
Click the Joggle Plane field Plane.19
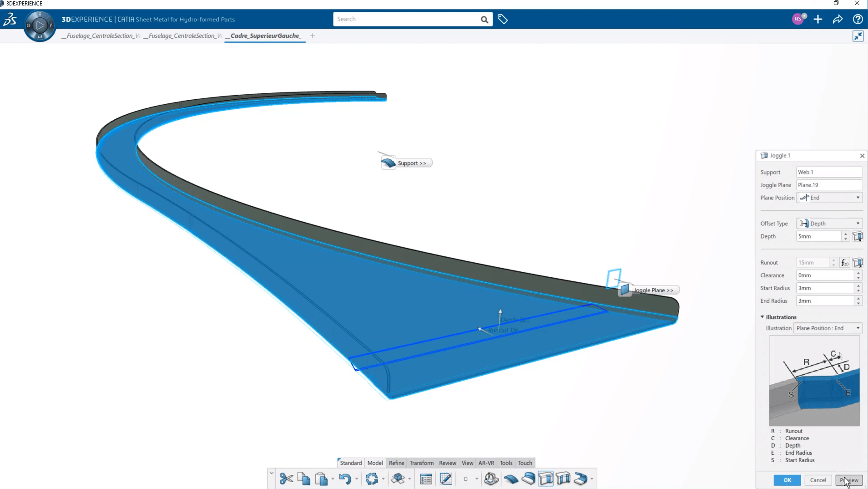pos(829,185)
